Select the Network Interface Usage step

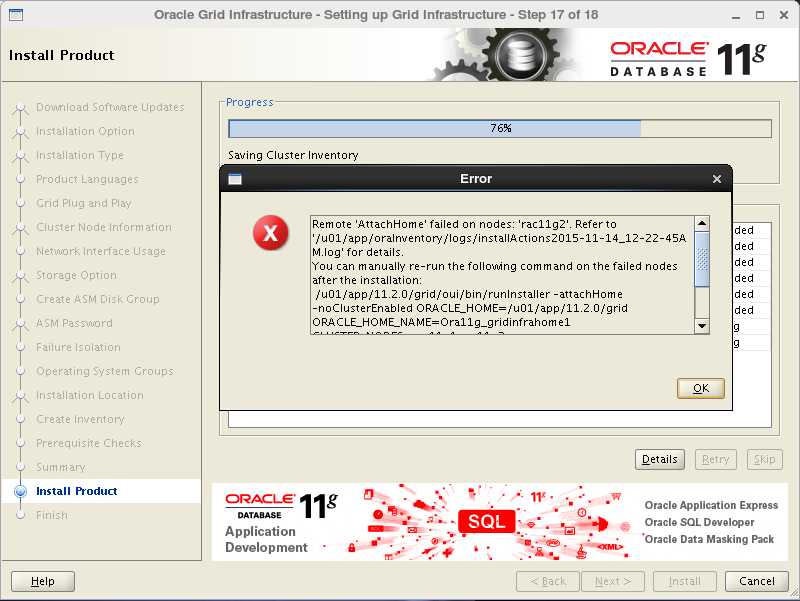click(x=101, y=251)
